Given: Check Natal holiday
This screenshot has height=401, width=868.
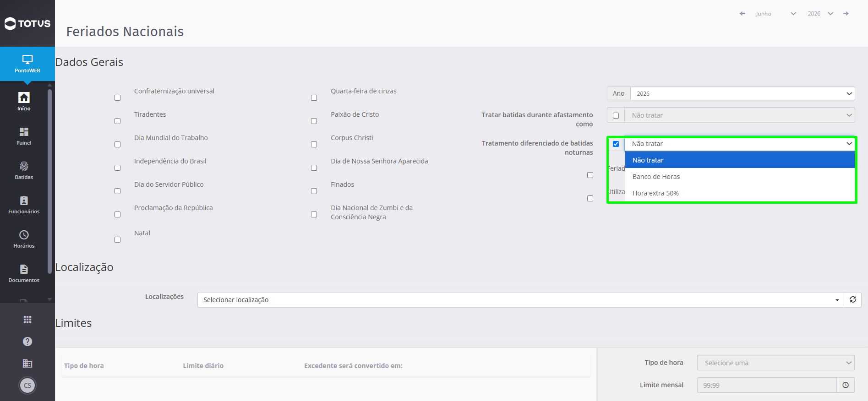Looking at the screenshot, I should [117, 240].
